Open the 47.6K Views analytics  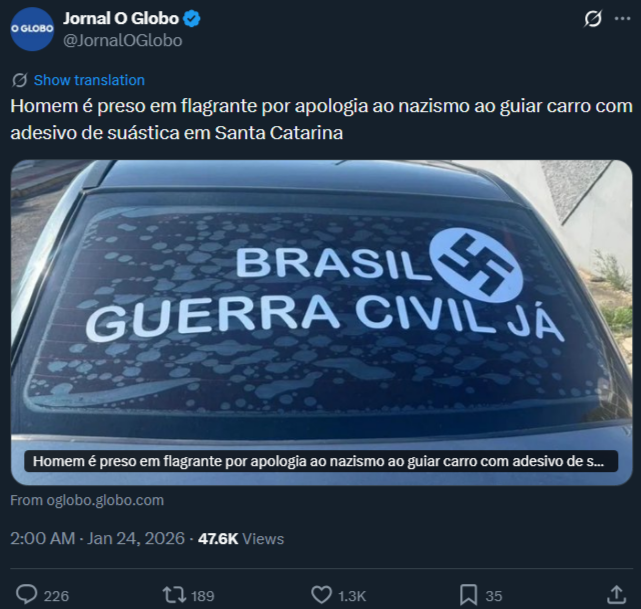(x=241, y=539)
